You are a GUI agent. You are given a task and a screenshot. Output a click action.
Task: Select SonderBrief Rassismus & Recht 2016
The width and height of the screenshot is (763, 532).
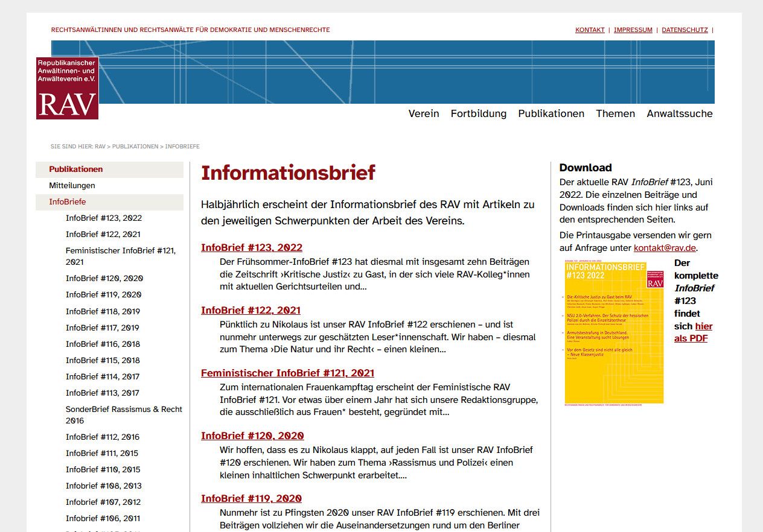(123, 415)
